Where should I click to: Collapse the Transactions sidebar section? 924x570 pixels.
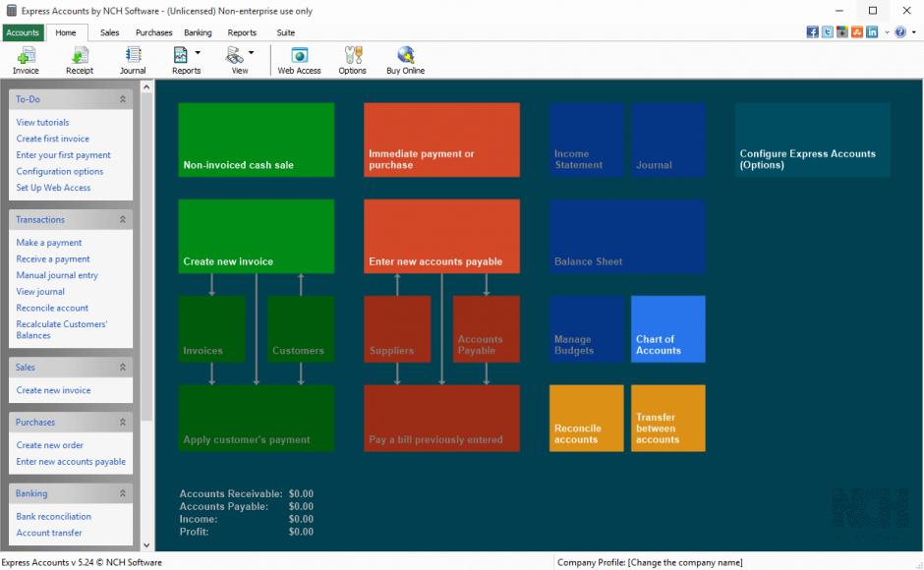coord(123,219)
